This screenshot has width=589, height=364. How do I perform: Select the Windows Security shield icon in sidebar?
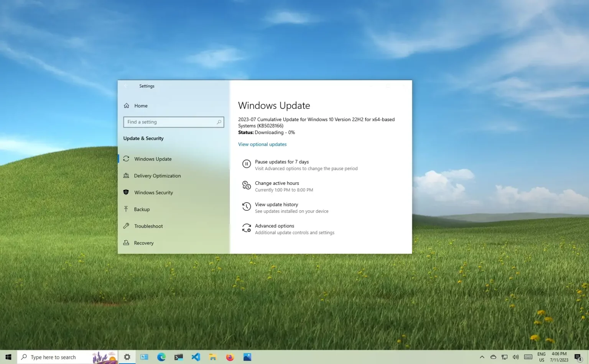[127, 192]
